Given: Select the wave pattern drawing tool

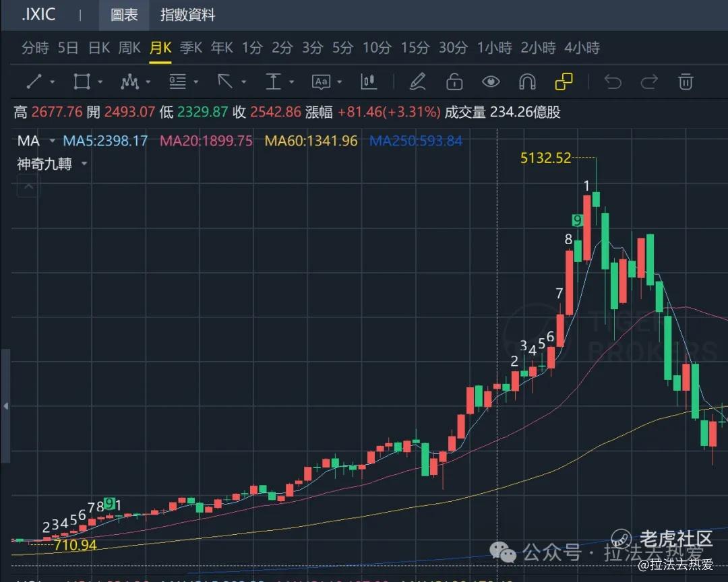Looking at the screenshot, I should point(129,82).
